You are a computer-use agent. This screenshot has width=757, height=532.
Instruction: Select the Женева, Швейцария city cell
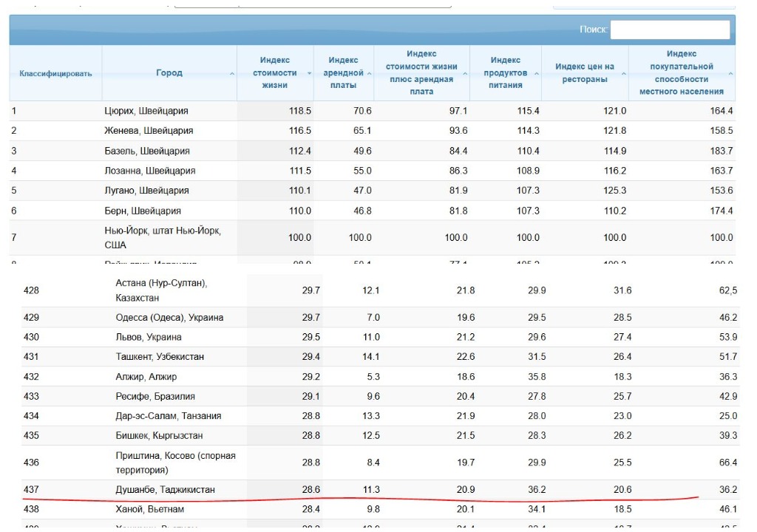[x=149, y=131]
